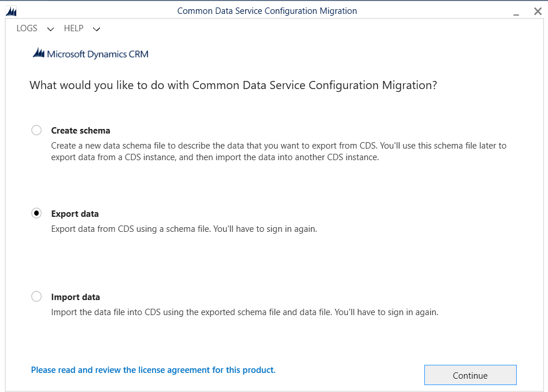The image size is (548, 392).
Task: Click the bold Create schema label
Action: pyautogui.click(x=80, y=131)
